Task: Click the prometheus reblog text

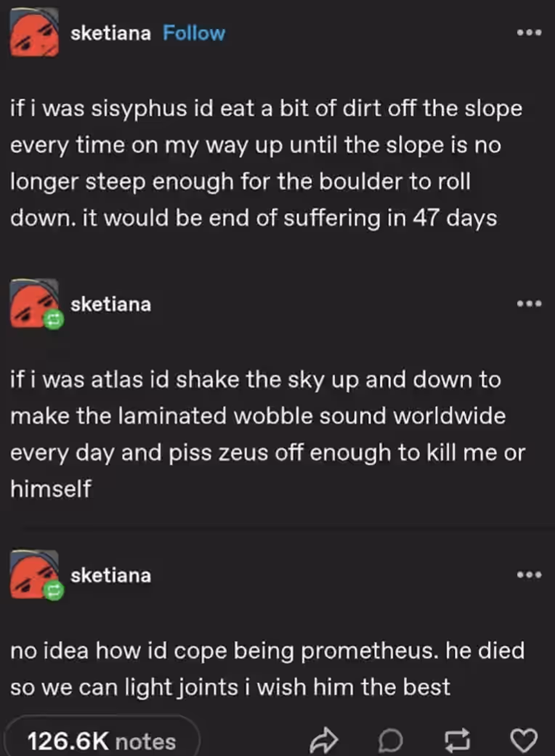Action: (267, 669)
